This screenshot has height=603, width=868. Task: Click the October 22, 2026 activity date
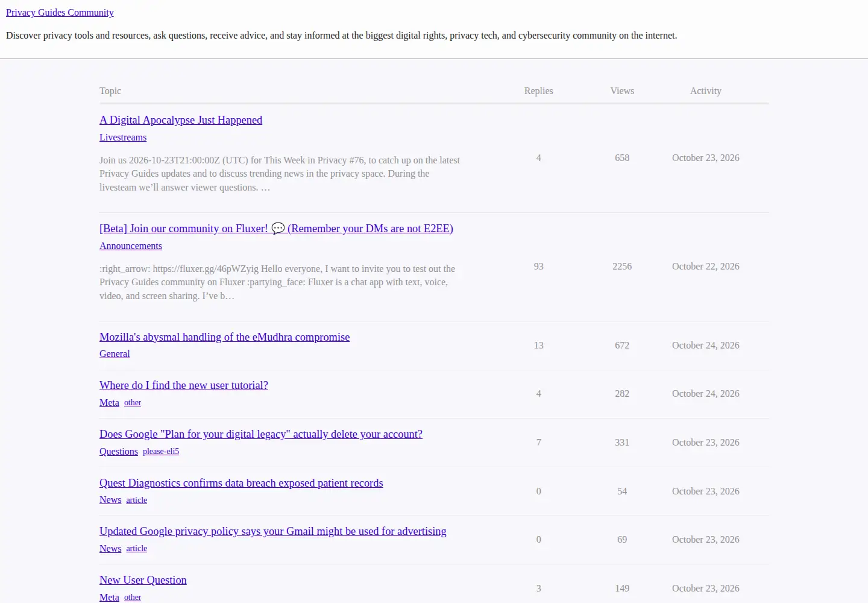705,267
